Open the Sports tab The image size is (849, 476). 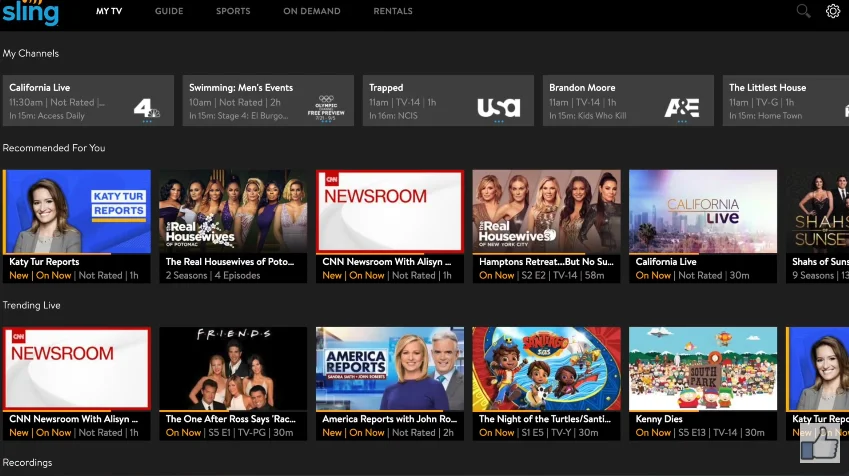point(233,11)
